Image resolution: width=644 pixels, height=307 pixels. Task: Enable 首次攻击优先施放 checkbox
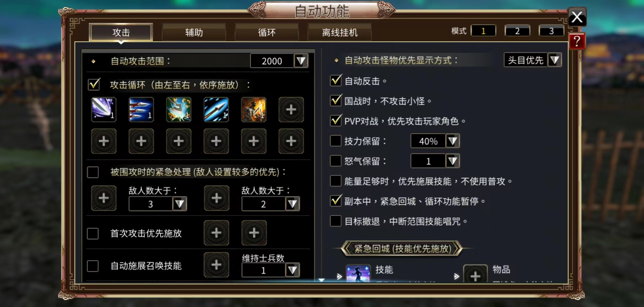(x=93, y=233)
